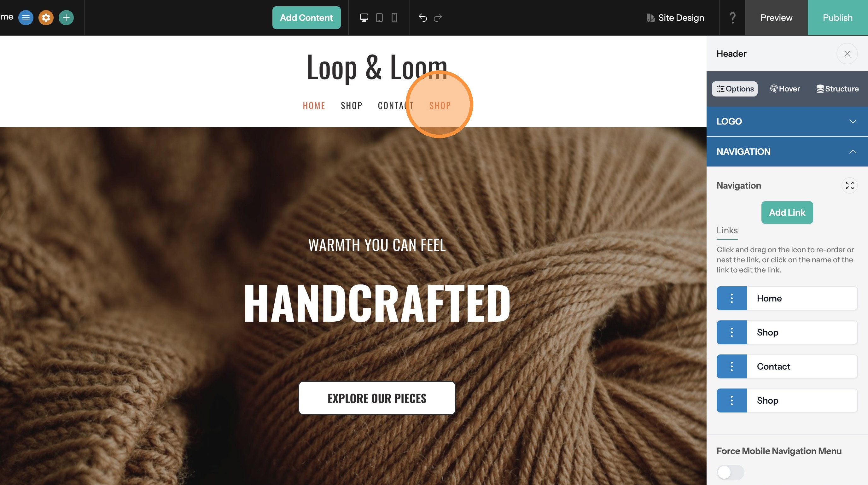The image size is (868, 485).
Task: Switch to the Structure tab
Action: point(837,89)
